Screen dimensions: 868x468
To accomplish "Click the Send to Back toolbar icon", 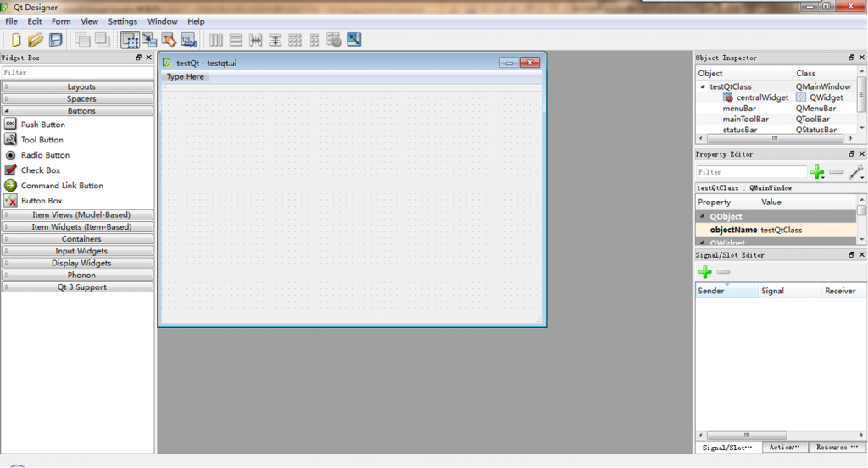I will 83,40.
